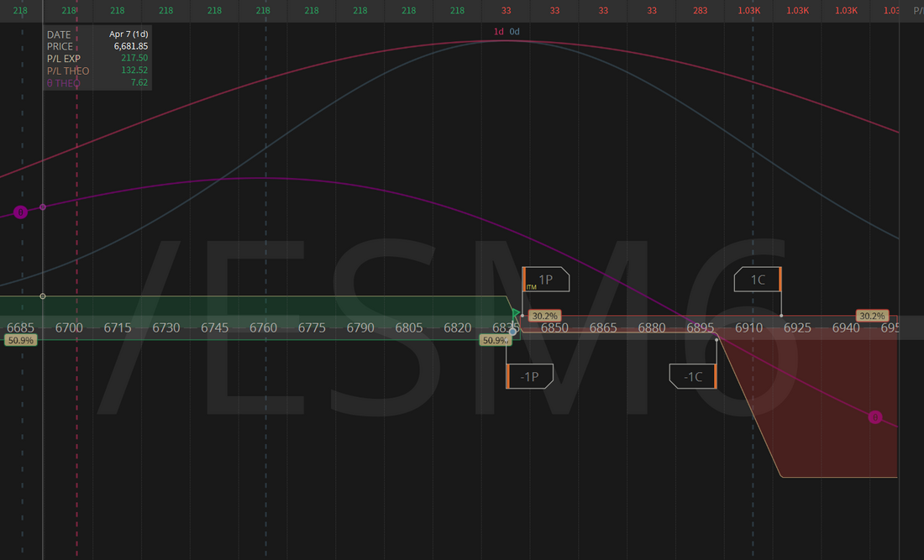Click the green flag marker near 6835
The width and height of the screenshot is (924, 560).
[516, 314]
